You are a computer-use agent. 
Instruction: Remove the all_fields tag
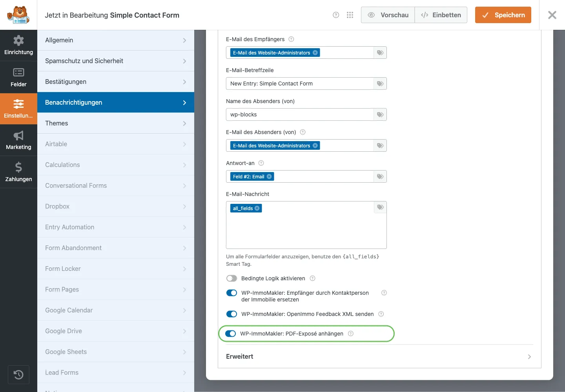click(x=257, y=208)
